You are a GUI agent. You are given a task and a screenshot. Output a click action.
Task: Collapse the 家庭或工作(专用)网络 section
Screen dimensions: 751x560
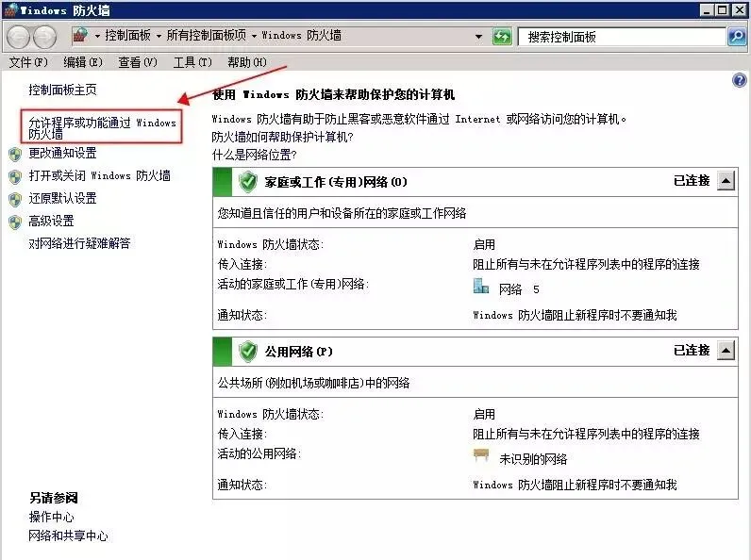[726, 181]
